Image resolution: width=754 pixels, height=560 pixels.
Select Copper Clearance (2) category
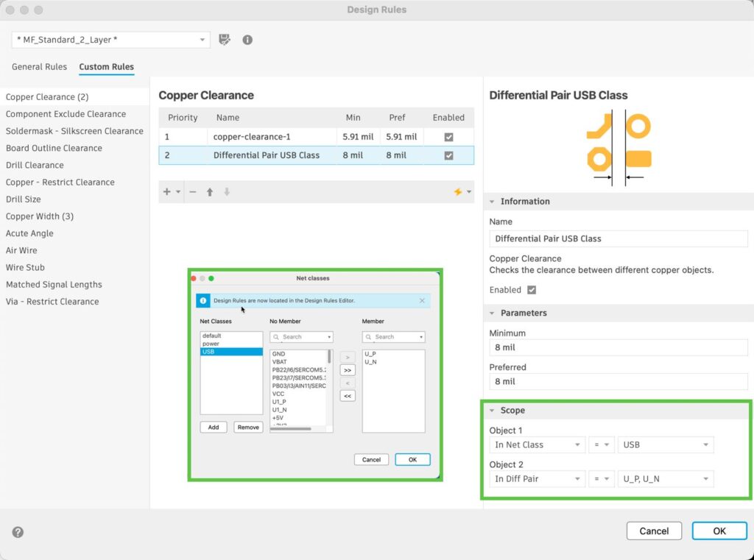(74, 97)
